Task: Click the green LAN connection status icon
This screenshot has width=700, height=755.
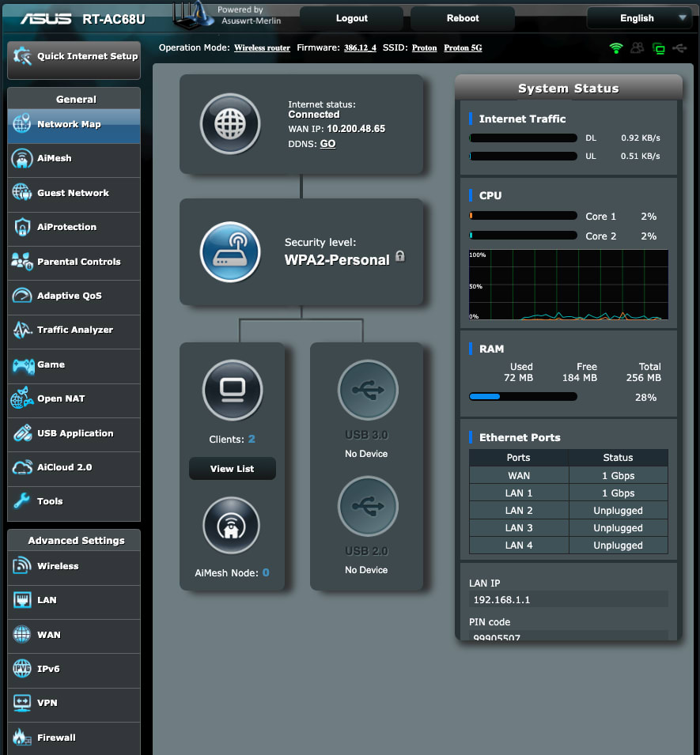Action: coord(658,48)
